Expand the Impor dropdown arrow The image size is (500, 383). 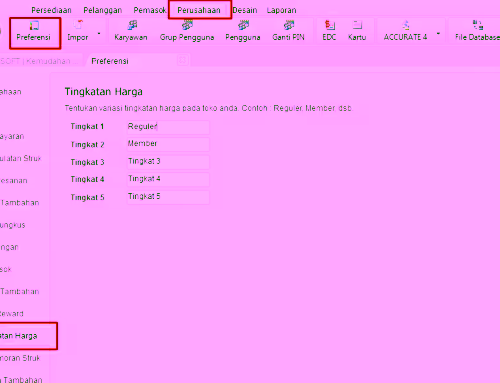pos(99,33)
